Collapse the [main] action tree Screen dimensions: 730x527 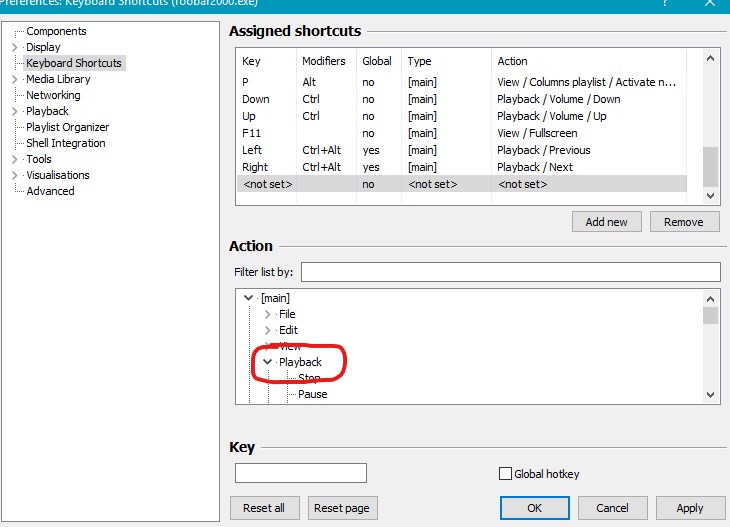coord(248,298)
